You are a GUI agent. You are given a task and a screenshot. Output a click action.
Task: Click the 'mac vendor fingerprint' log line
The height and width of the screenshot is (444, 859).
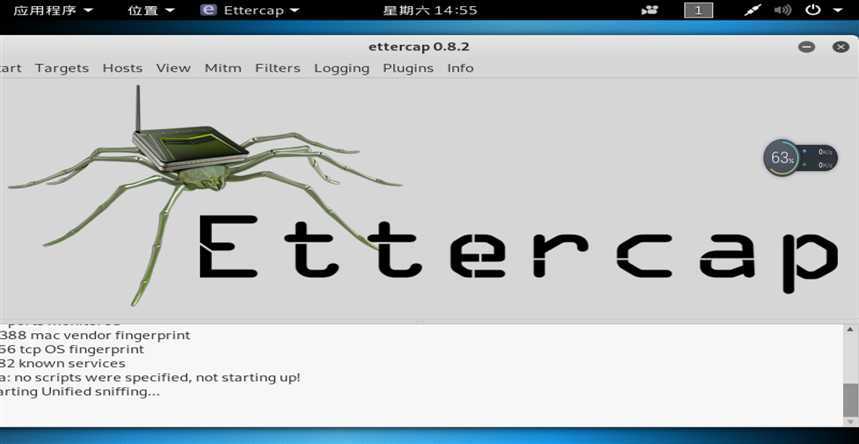[x=95, y=335]
